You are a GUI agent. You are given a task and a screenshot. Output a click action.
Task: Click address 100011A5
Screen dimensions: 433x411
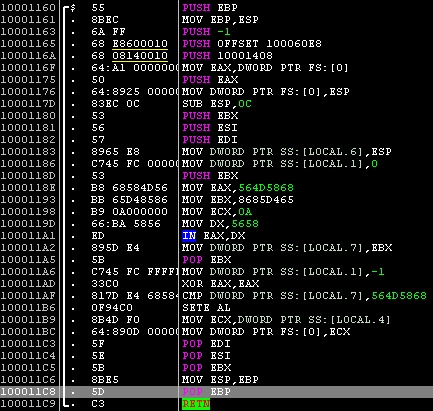tap(28, 260)
